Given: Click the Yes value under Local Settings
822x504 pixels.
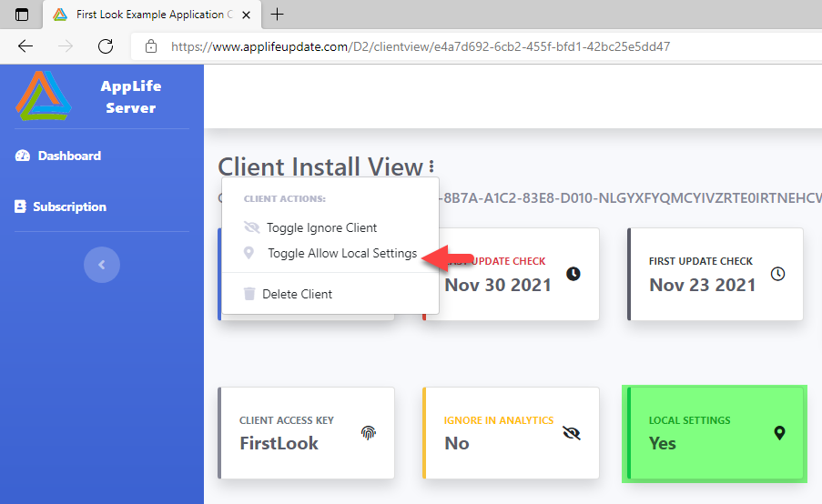Looking at the screenshot, I should point(662,443).
